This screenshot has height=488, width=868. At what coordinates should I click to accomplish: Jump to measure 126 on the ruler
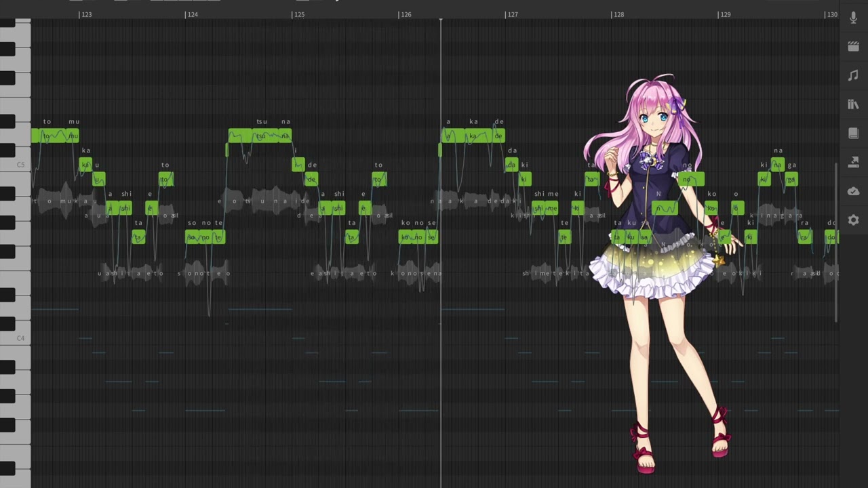(x=405, y=14)
